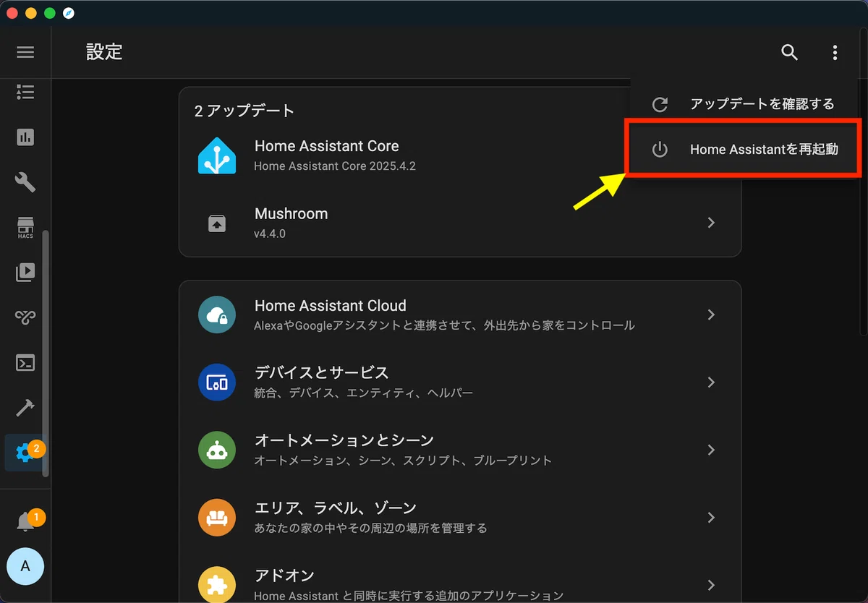Open the hamburger sidebar menu
The image size is (868, 603).
25,52
